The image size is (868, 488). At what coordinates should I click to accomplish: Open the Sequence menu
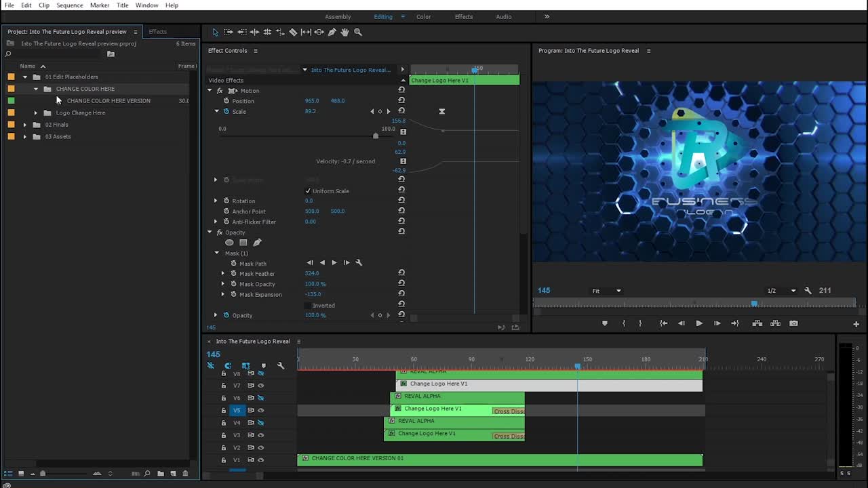tap(69, 5)
